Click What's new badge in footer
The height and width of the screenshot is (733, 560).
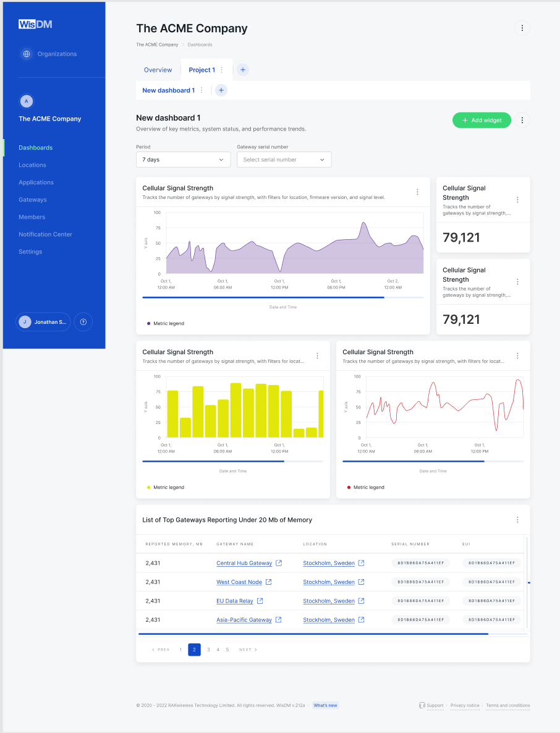325,705
